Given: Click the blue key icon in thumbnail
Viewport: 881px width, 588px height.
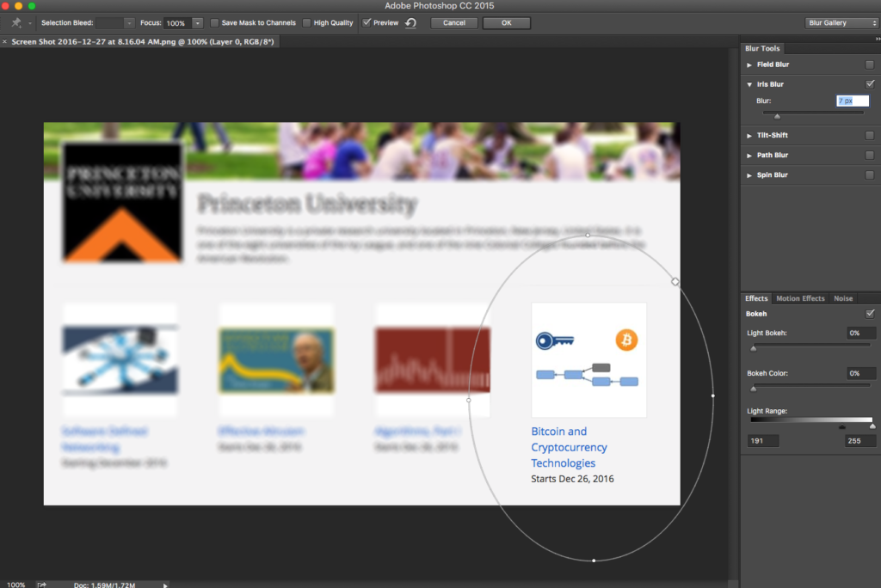Looking at the screenshot, I should pyautogui.click(x=555, y=341).
